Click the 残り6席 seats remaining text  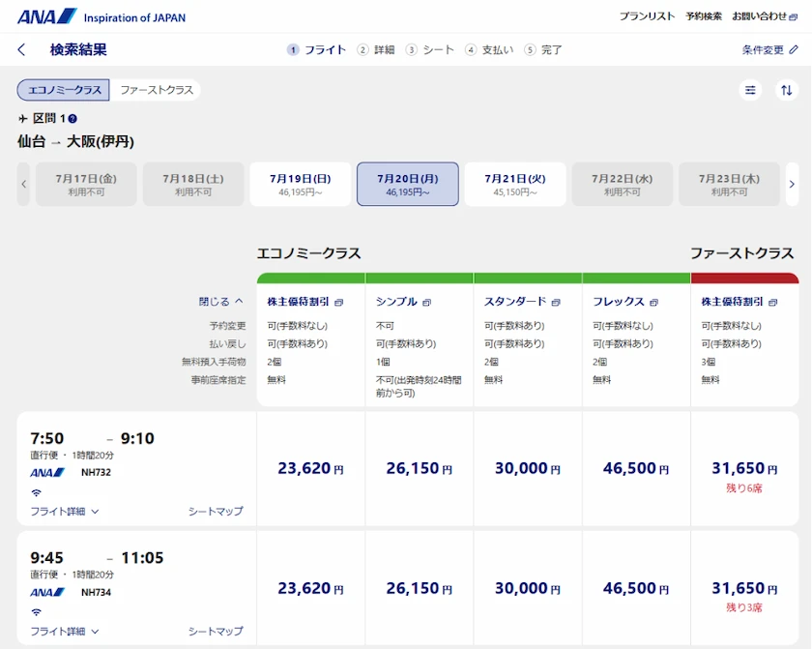(x=744, y=488)
